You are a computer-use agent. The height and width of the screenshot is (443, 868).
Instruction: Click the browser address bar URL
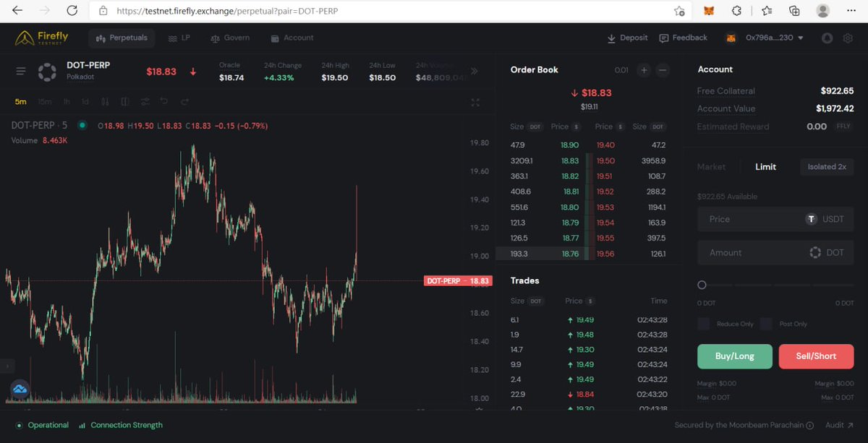tap(226, 11)
